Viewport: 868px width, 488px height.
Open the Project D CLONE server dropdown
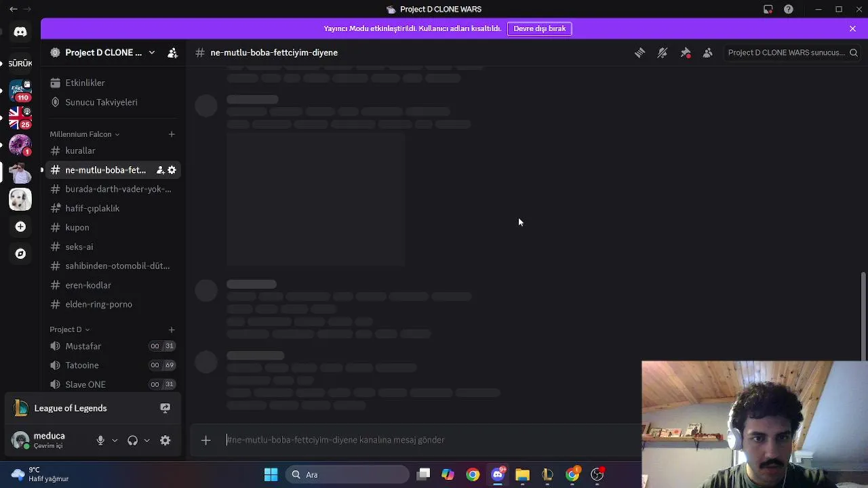[103, 52]
